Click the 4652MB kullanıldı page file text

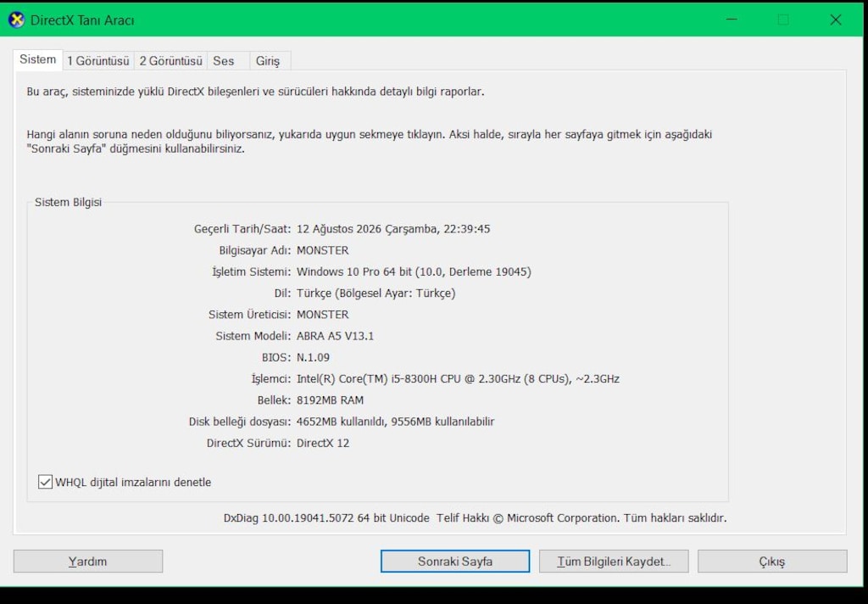pos(341,422)
